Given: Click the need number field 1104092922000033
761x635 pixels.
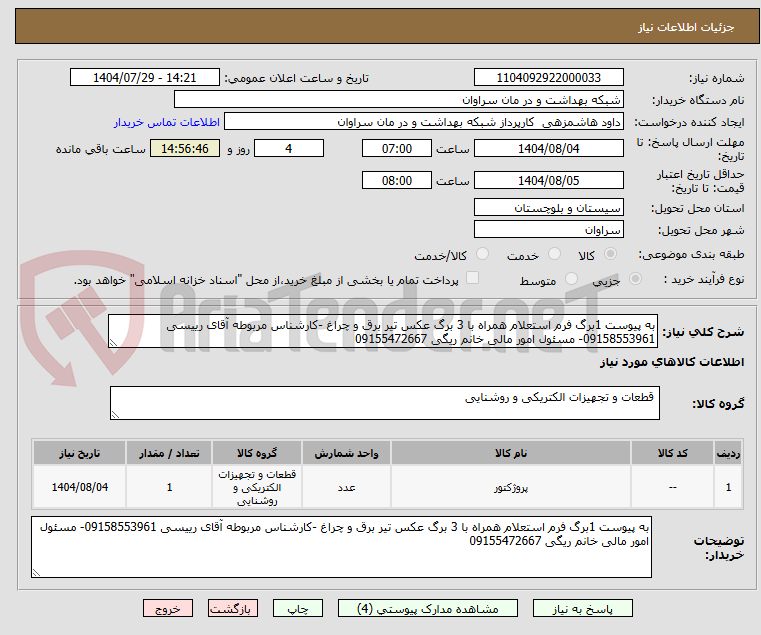Looking at the screenshot, I should (x=548, y=78).
